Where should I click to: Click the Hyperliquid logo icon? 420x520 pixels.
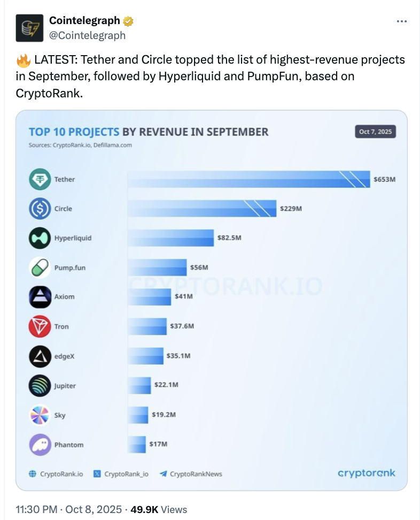[40, 238]
